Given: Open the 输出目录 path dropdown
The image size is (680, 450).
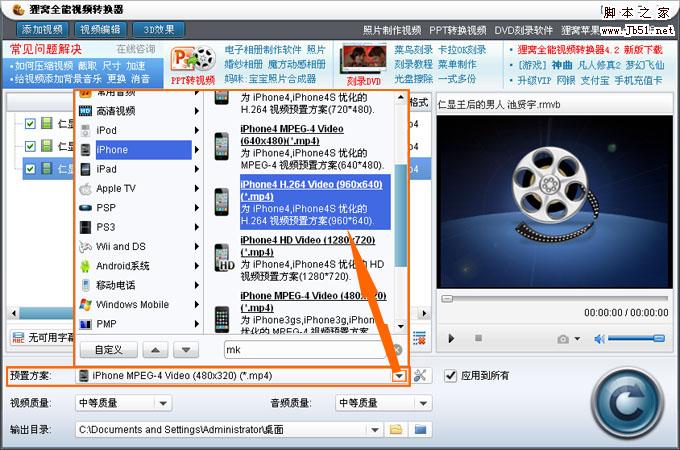Looking at the screenshot, I should 375,430.
